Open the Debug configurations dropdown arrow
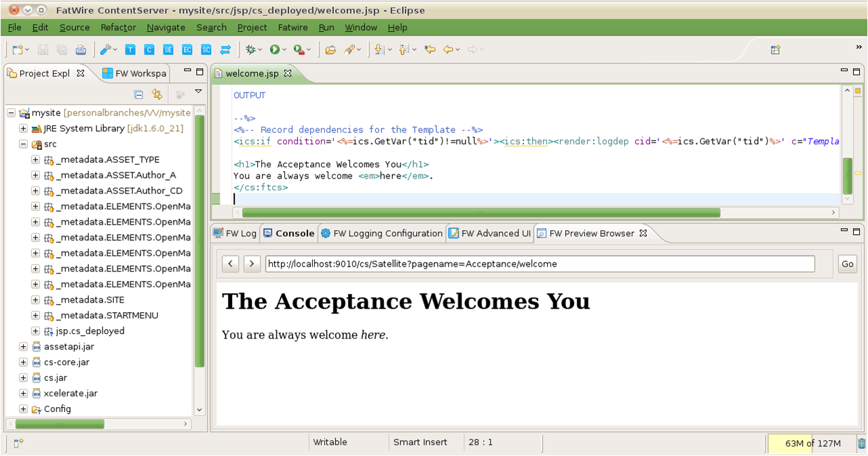Viewport: 868px width, 456px height. point(260,50)
